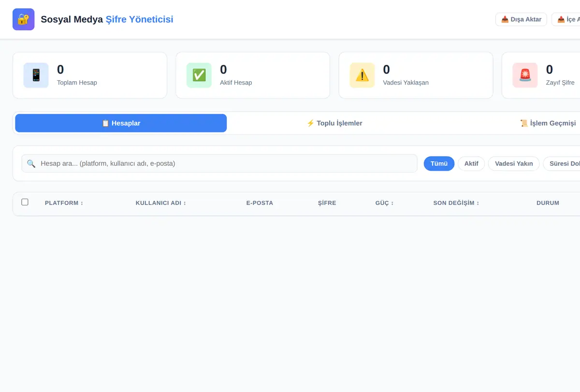Select the Tümü filter chip

coord(439,163)
